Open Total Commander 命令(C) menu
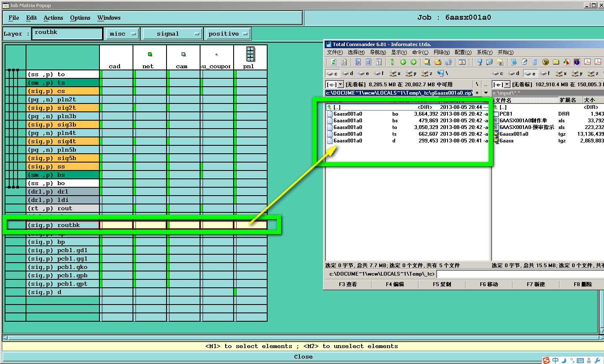Screen dimensions: 604x364 tap(420, 52)
